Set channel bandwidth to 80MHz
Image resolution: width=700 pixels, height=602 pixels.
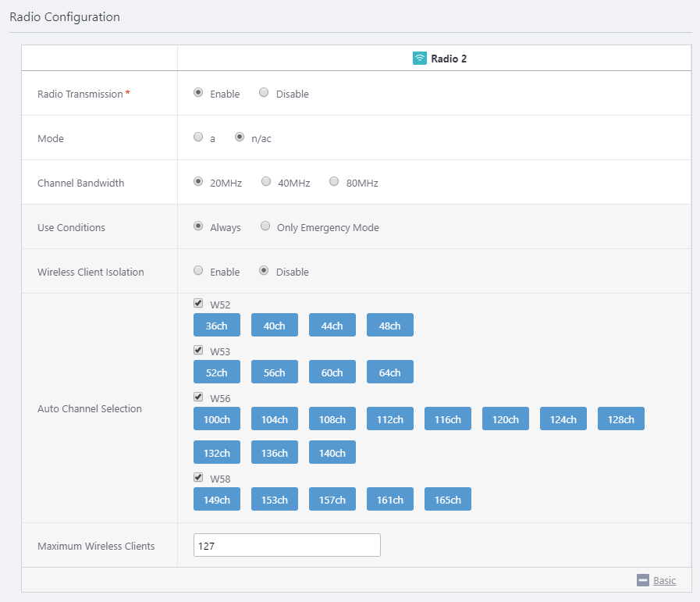point(334,182)
